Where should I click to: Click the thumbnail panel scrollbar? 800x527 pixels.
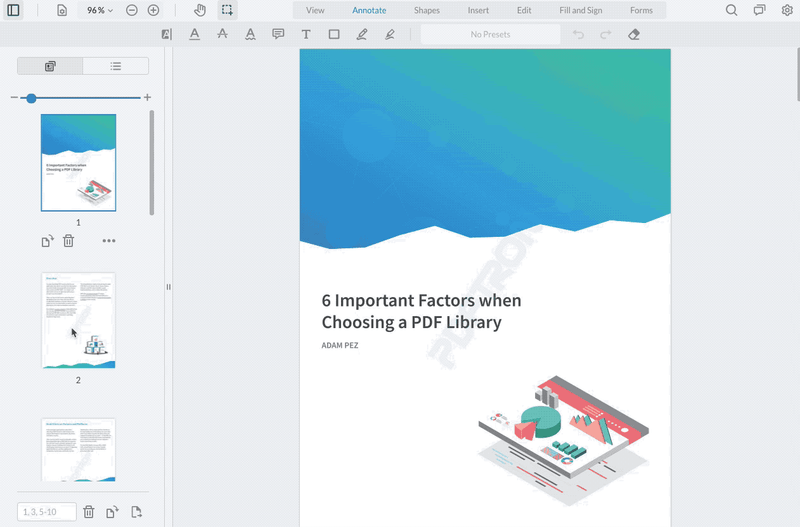[x=152, y=163]
